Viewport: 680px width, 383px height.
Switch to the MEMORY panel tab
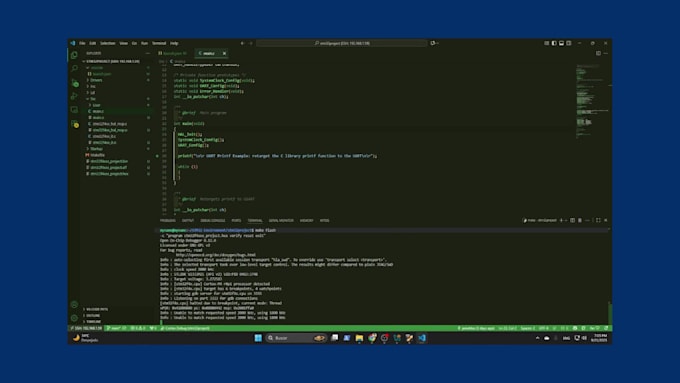[306, 220]
